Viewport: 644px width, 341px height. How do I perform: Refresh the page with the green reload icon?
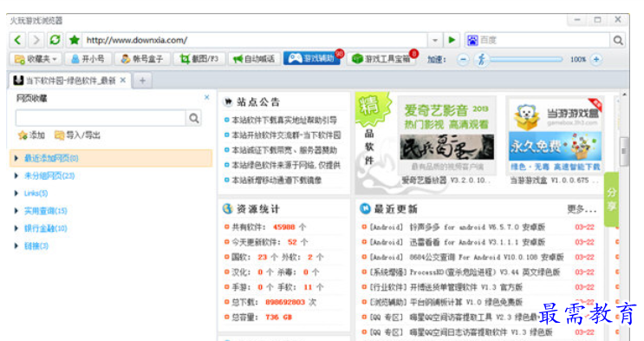55,40
